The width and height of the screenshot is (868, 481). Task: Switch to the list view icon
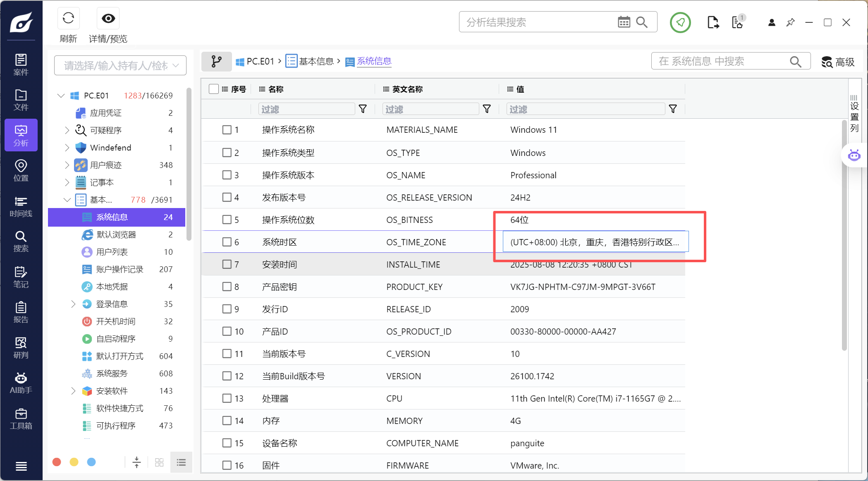[x=181, y=462]
